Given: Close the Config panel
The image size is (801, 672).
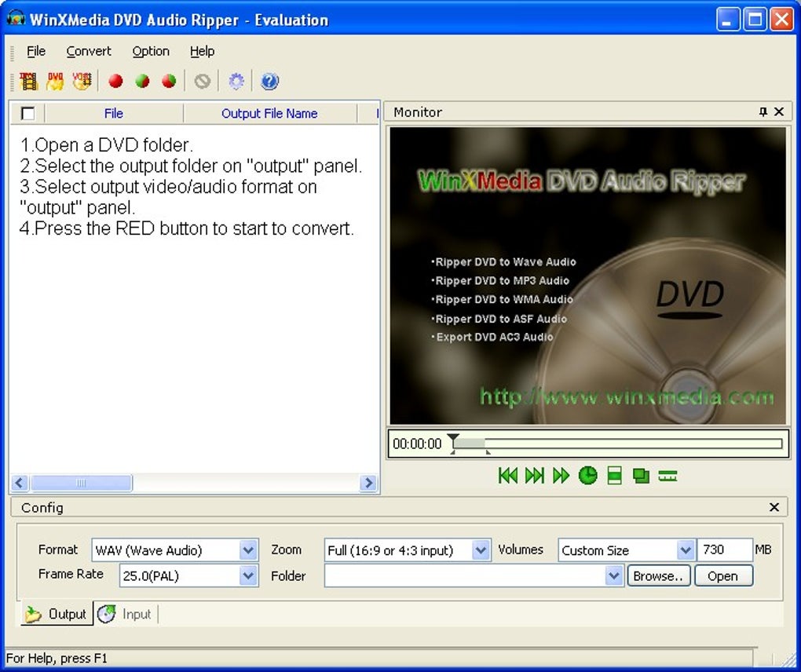Looking at the screenshot, I should (774, 507).
